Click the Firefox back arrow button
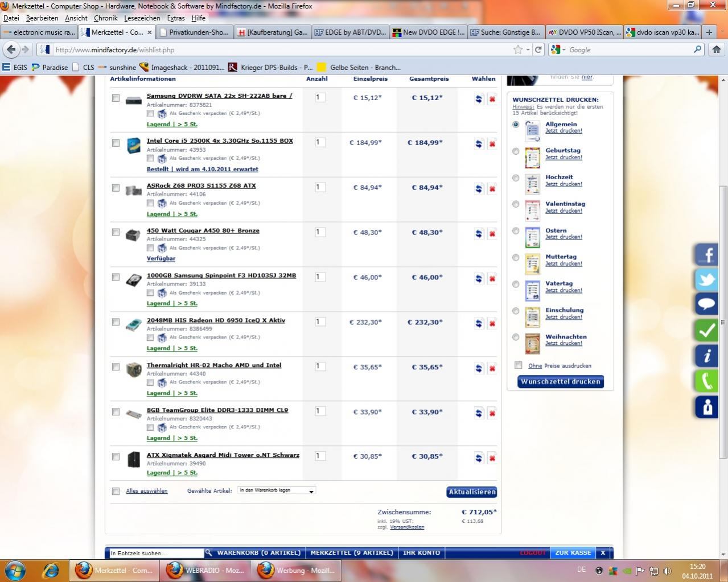 coord(11,49)
